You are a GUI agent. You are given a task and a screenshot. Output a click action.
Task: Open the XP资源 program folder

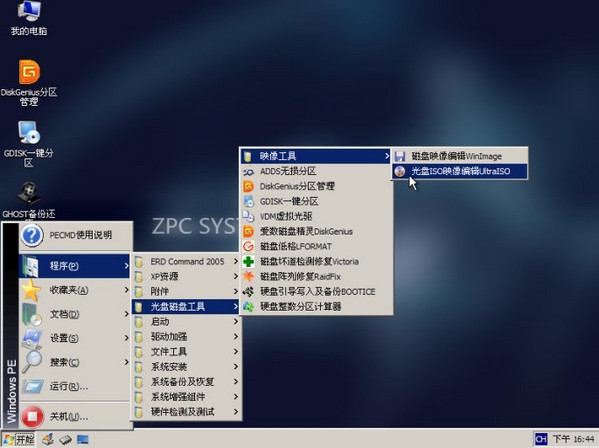[x=186, y=277]
